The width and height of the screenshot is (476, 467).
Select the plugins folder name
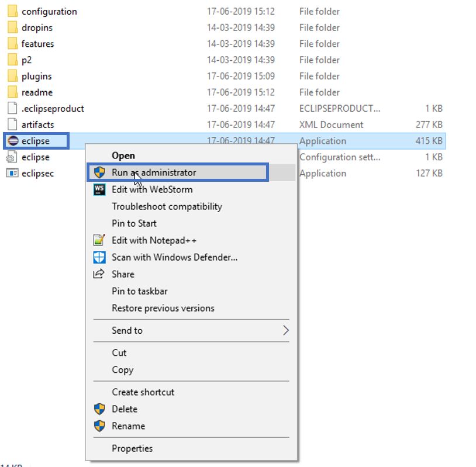pyautogui.click(x=37, y=76)
